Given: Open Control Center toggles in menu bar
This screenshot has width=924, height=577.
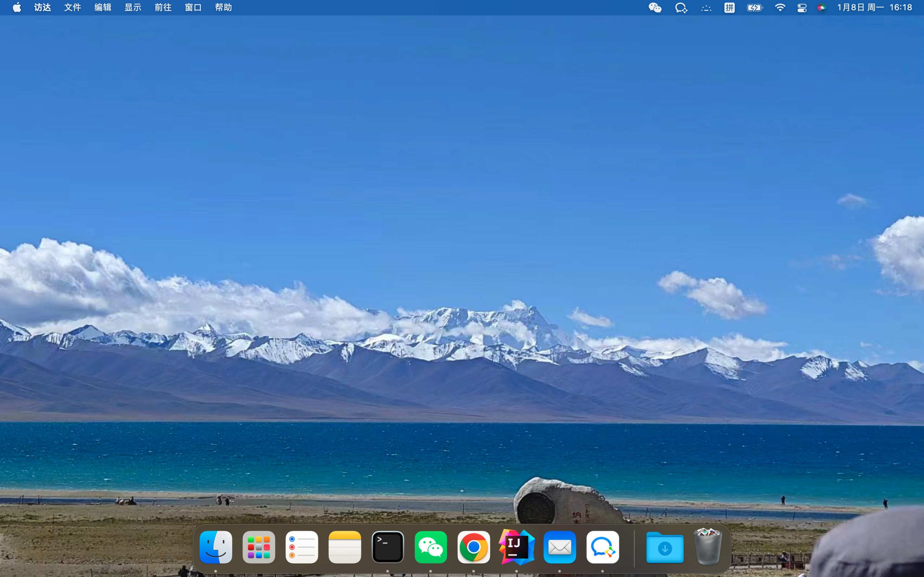Looking at the screenshot, I should (802, 8).
